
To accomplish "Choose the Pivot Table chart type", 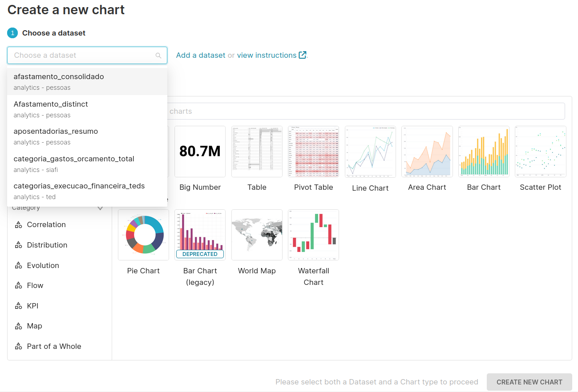I will point(313,152).
